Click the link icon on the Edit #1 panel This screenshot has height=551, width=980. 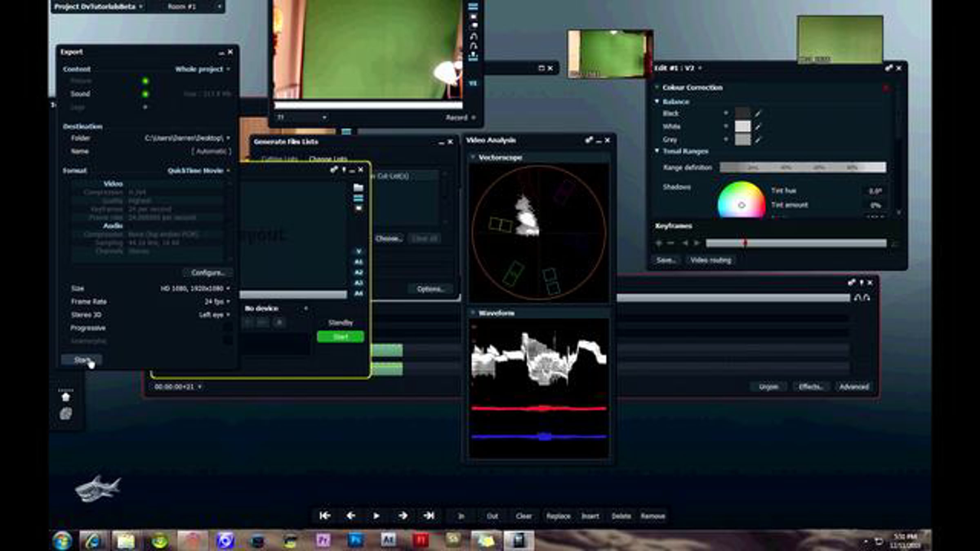pos(889,68)
